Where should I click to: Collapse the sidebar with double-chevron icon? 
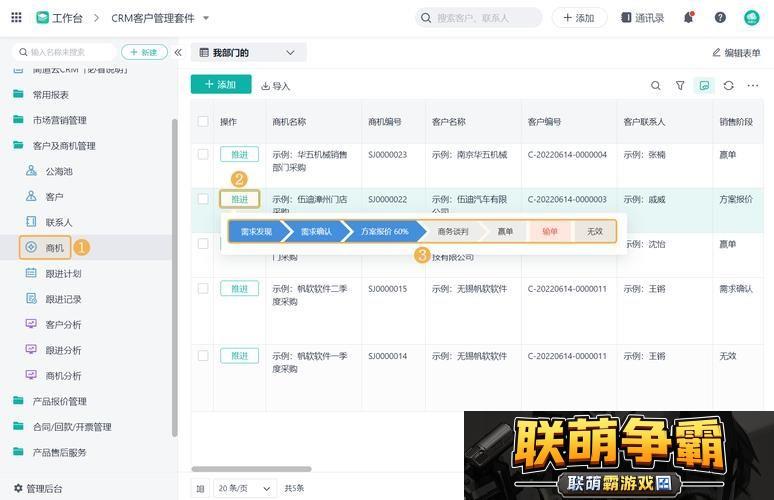(x=178, y=52)
